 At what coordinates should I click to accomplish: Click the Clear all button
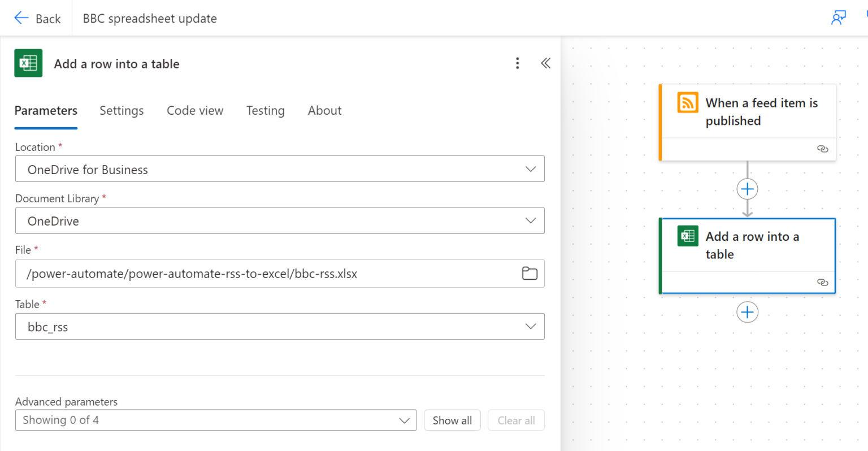[516, 420]
